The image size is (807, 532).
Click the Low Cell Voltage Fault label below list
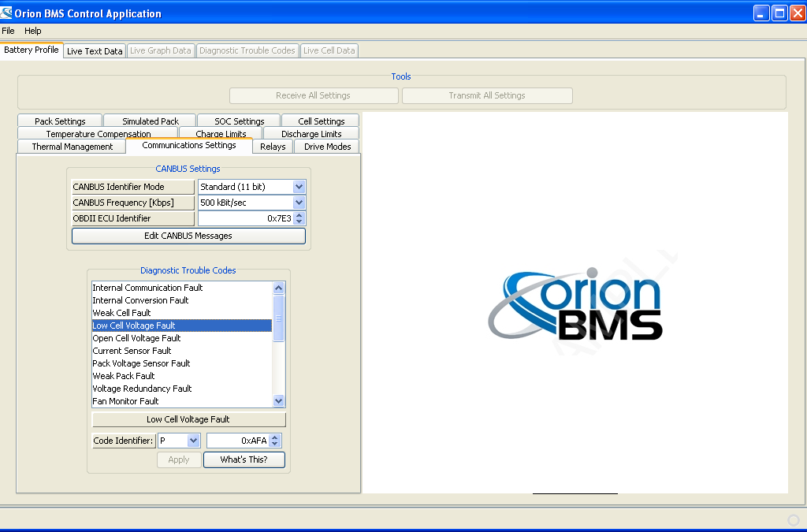(188, 419)
